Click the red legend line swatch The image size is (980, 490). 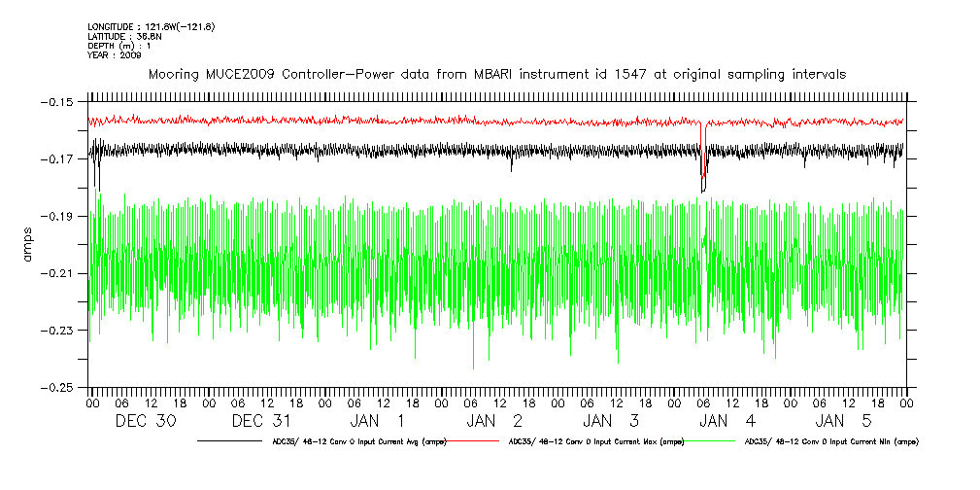tap(471, 441)
